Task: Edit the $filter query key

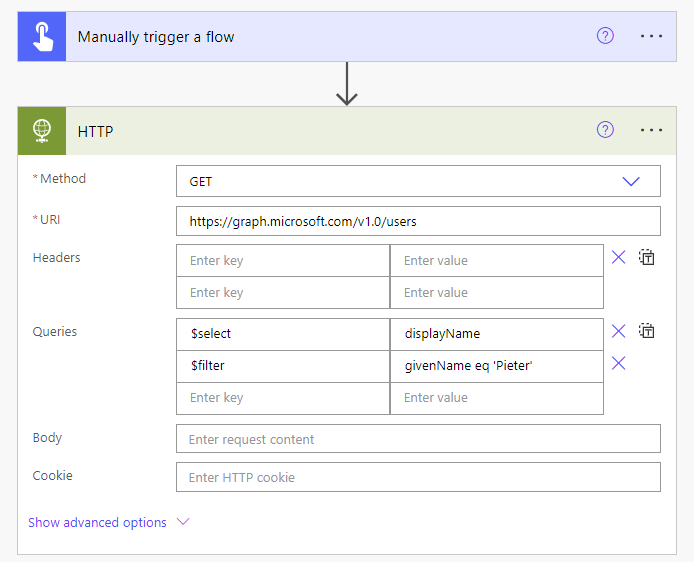Action: 283,366
